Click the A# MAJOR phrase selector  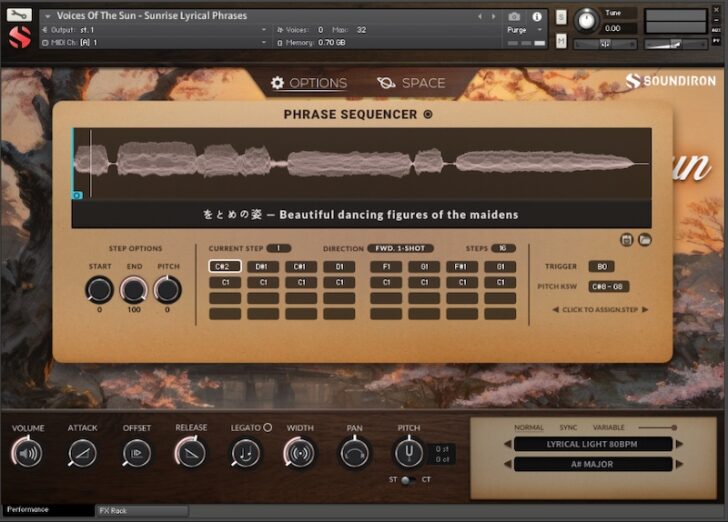pyautogui.click(x=593, y=464)
